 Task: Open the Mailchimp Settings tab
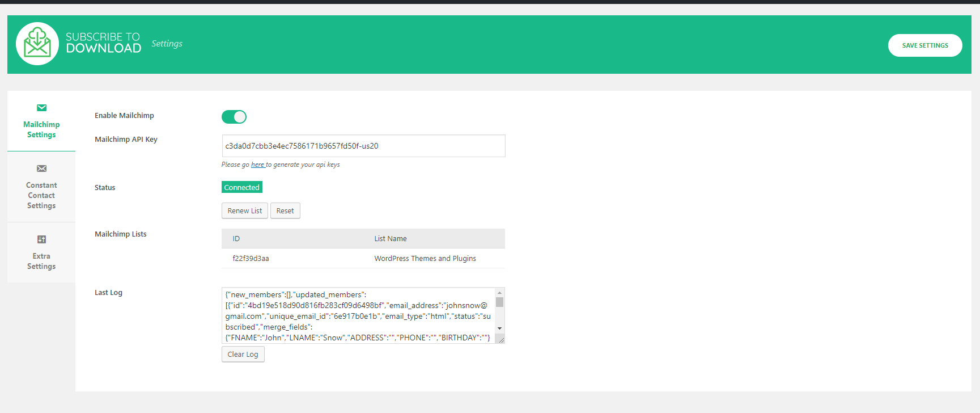pyautogui.click(x=41, y=121)
